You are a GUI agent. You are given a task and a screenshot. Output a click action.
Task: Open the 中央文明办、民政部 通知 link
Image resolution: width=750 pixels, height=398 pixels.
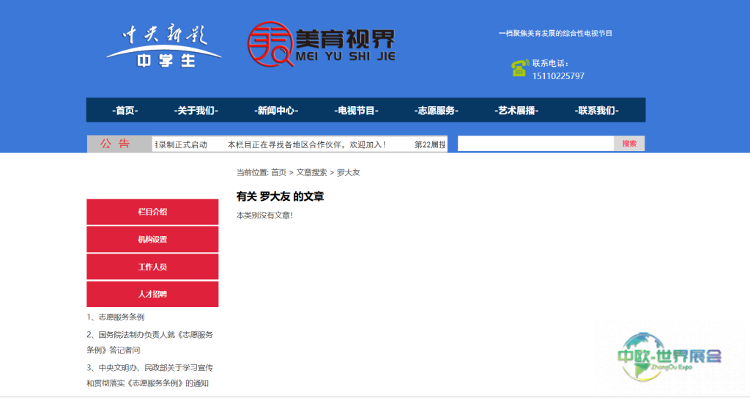pyautogui.click(x=150, y=375)
